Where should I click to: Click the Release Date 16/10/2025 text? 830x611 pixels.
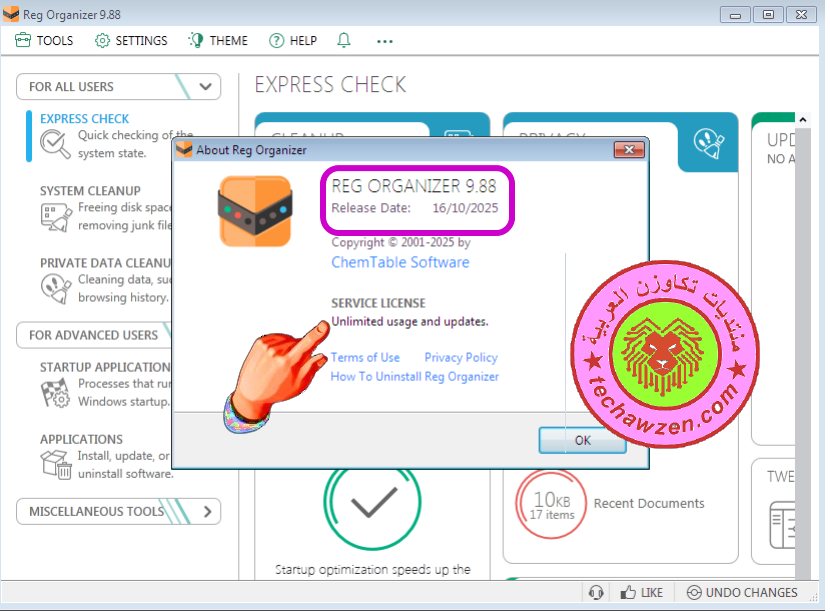414,208
